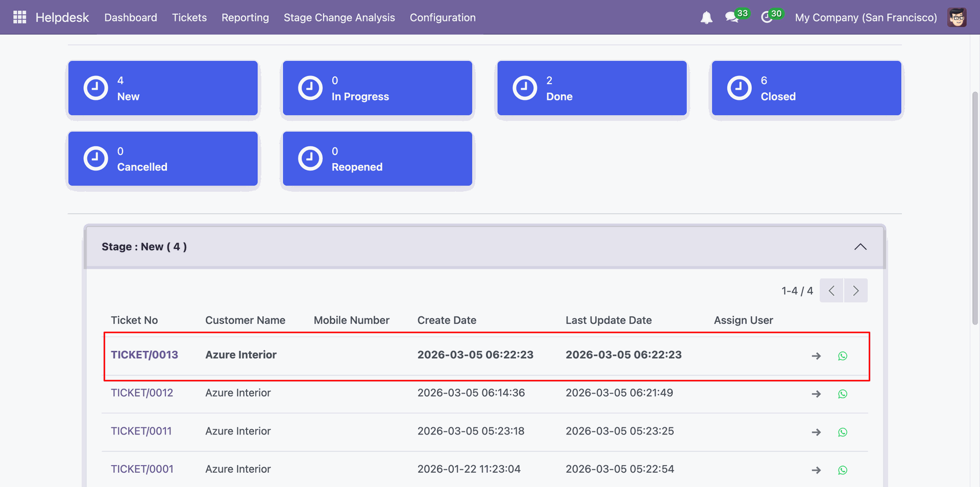Collapse the Stage New section chevron
This screenshot has width=980, height=487.
pyautogui.click(x=860, y=247)
